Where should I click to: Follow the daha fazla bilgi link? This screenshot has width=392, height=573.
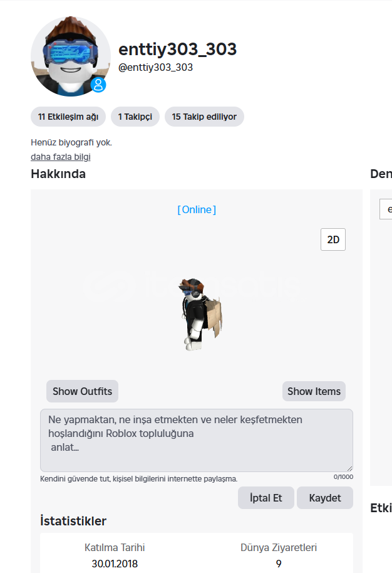pyautogui.click(x=61, y=157)
